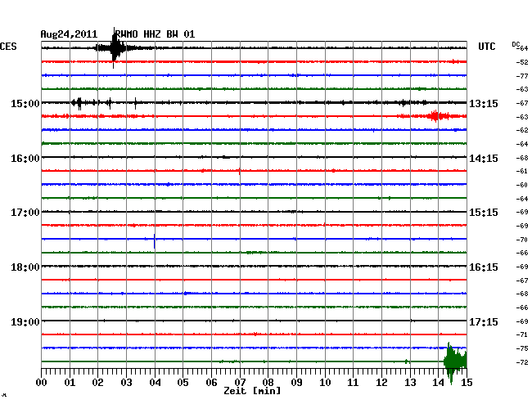Click the blue spike at minute 04
The image size is (532, 404).
pyautogui.click(x=155, y=241)
